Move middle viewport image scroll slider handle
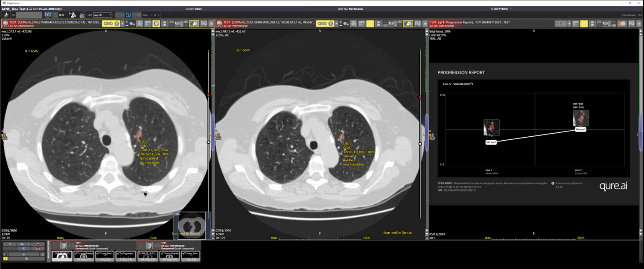 [x=420, y=144]
